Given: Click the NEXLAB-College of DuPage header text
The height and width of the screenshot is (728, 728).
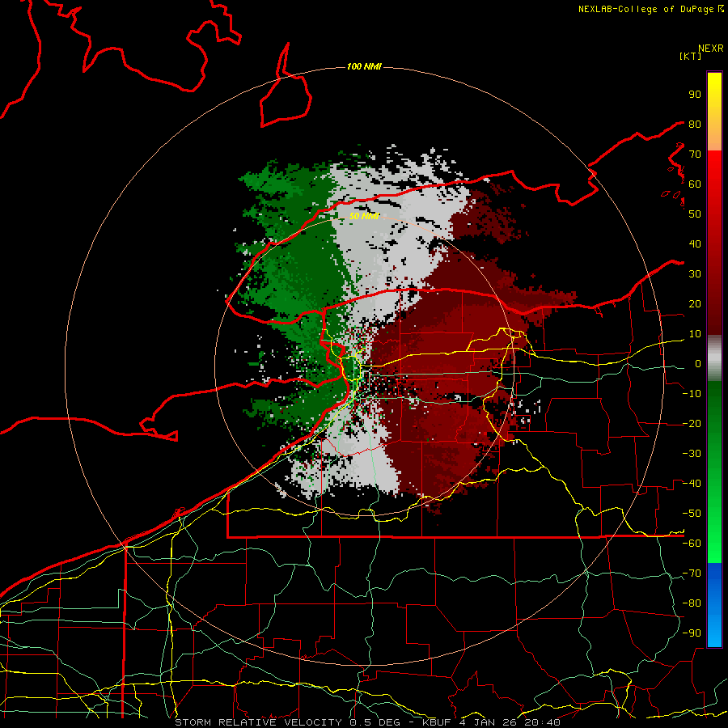Looking at the screenshot, I should coord(645,9).
